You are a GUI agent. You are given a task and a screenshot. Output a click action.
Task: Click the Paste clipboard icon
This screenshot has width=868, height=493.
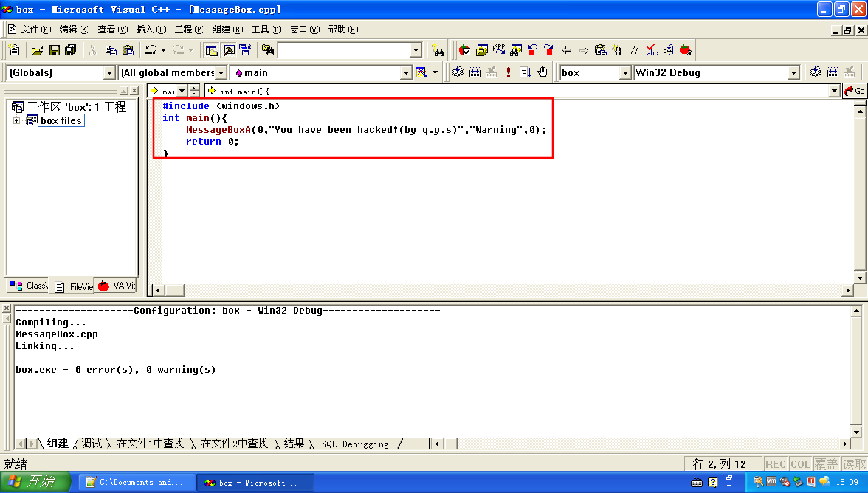point(128,50)
